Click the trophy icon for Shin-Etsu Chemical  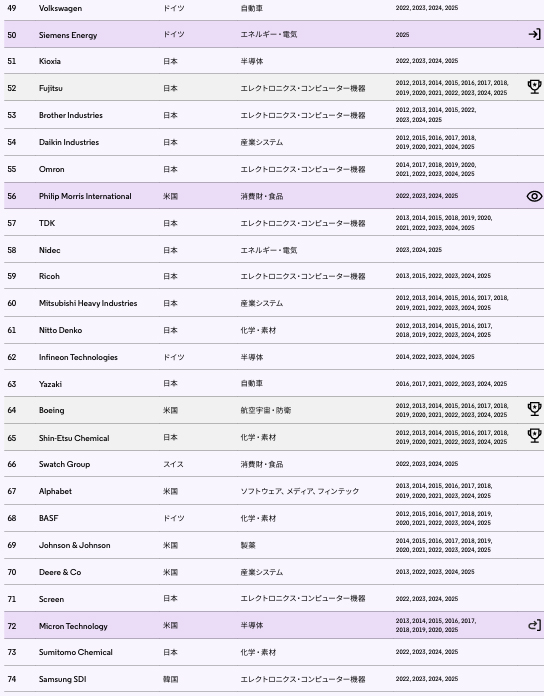click(x=534, y=435)
